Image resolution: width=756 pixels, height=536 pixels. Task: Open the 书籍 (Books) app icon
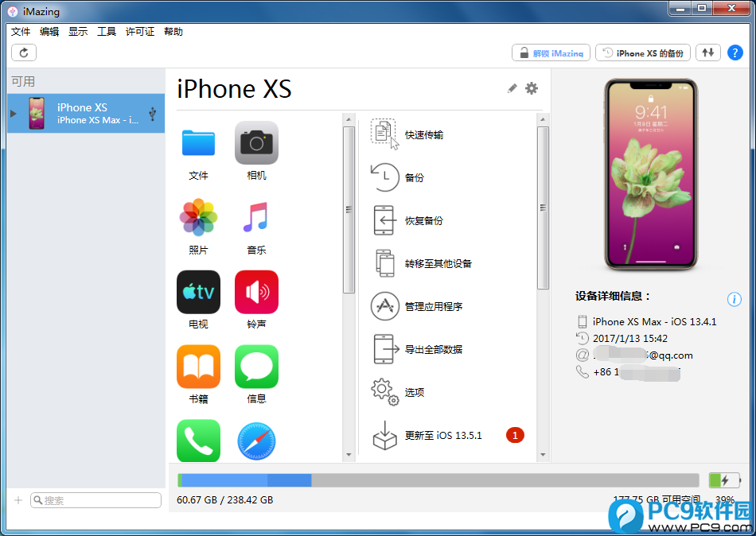coord(198,367)
